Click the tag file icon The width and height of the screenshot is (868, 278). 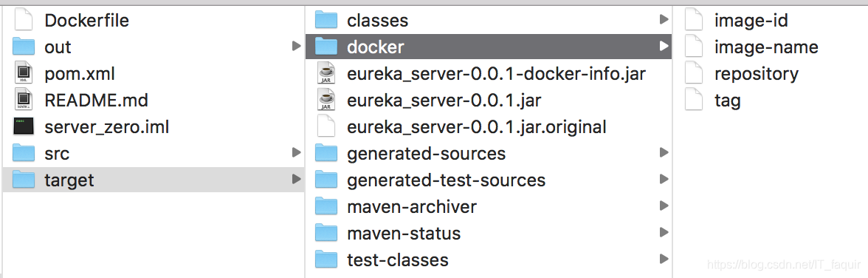pos(694,100)
